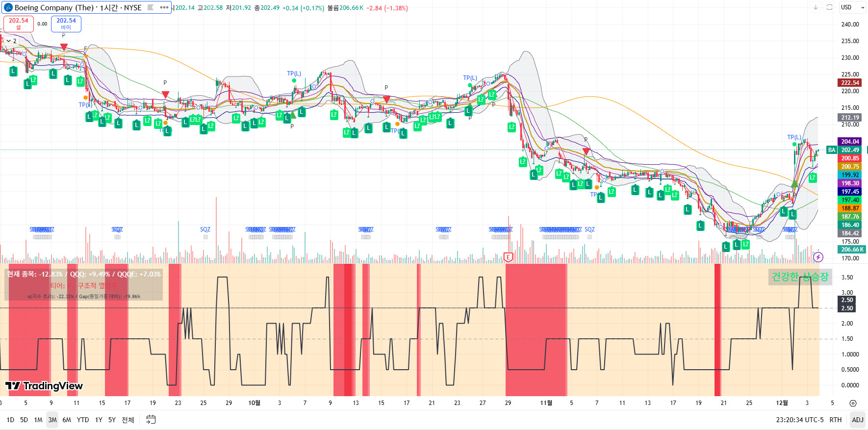Viewport: 868px width, 430px height.
Task: Click the down arrow icon near USD
Action: tap(816, 7)
